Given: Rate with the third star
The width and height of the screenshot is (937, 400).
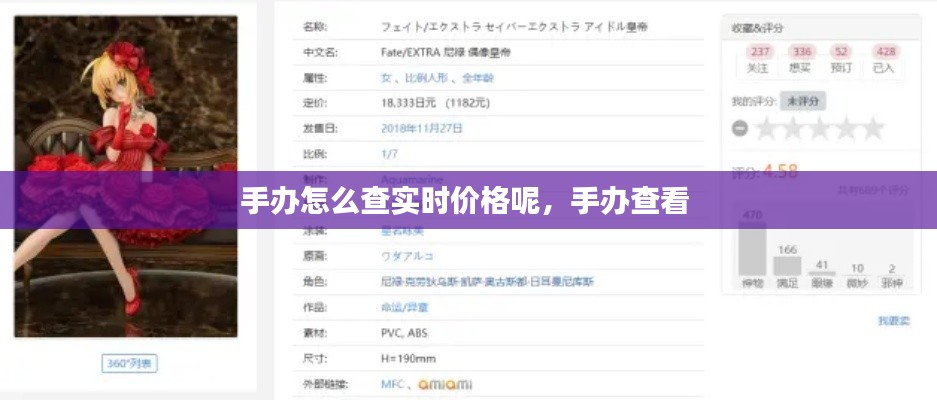Looking at the screenshot, I should tap(820, 129).
